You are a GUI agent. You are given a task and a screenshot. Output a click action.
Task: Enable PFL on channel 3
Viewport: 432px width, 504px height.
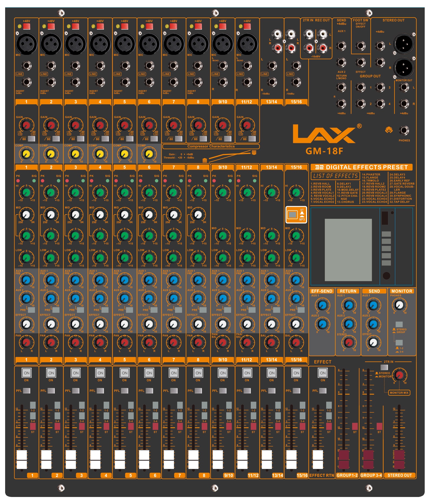point(76,391)
